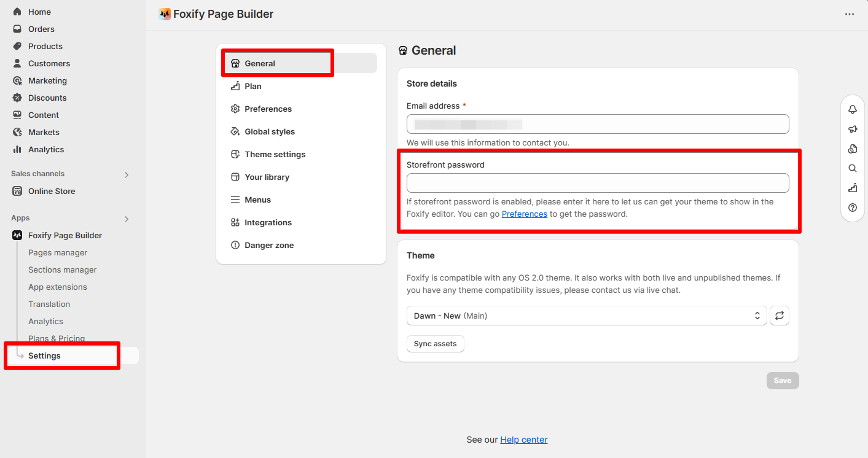This screenshot has width=868, height=458.
Task: Expand the Sales channels chevron
Action: (x=127, y=174)
